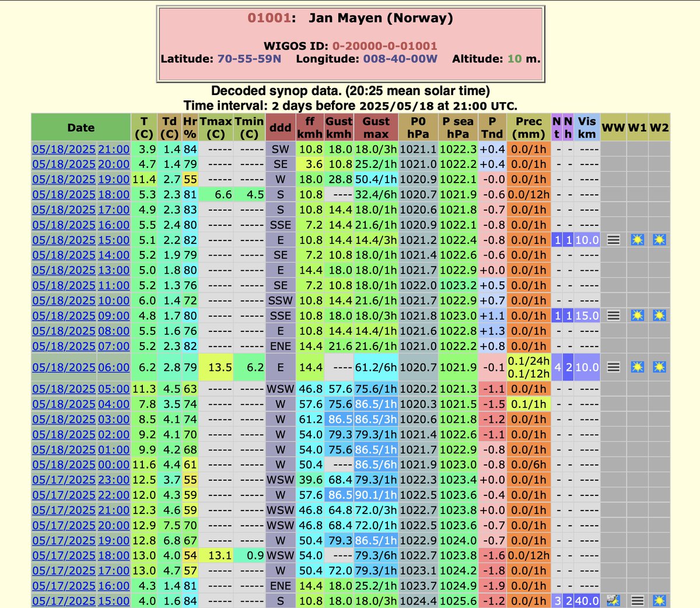
Task: Click the W2 sun icon in 05/18/2025 09:00 row
Action: (659, 316)
